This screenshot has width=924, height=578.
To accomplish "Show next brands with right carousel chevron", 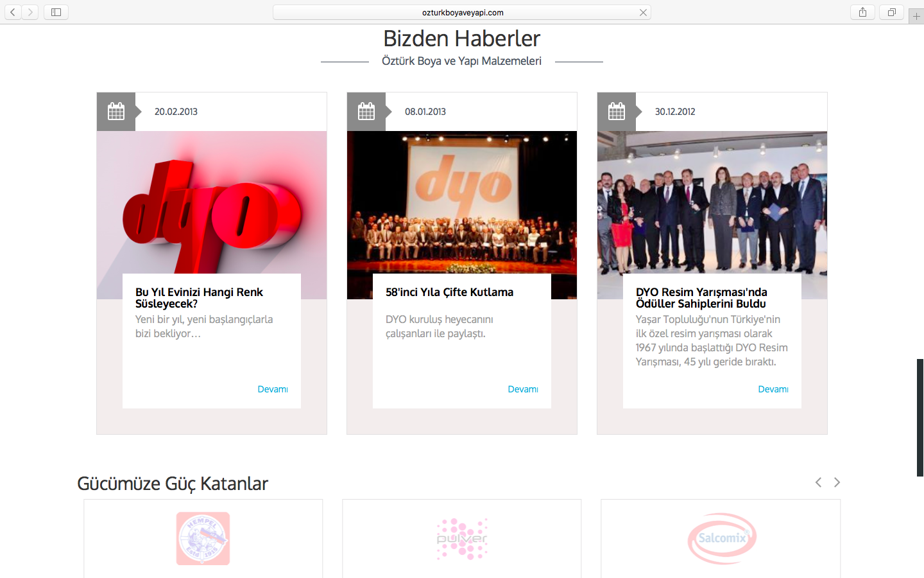I will pos(837,482).
